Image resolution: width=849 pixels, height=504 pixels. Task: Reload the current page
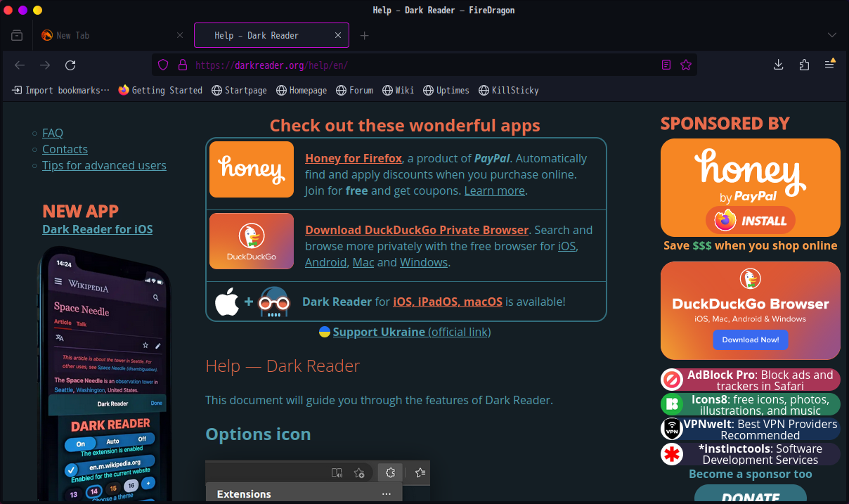point(70,65)
